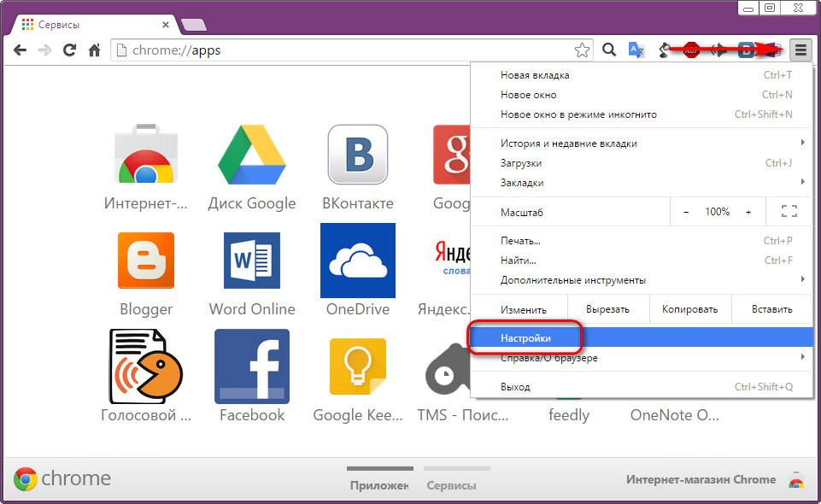821x504 pixels.
Task: Click the Вырезать button
Action: pos(608,309)
